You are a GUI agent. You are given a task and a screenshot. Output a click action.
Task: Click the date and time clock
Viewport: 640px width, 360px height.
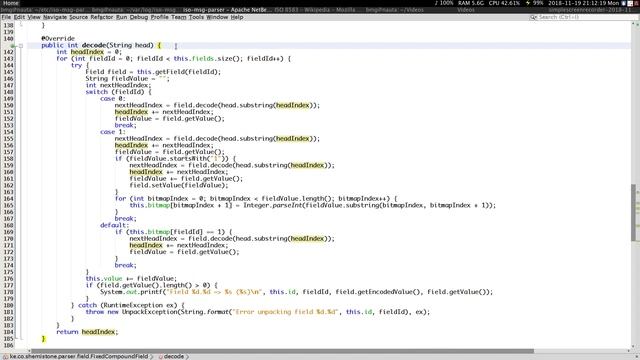tap(584, 3)
